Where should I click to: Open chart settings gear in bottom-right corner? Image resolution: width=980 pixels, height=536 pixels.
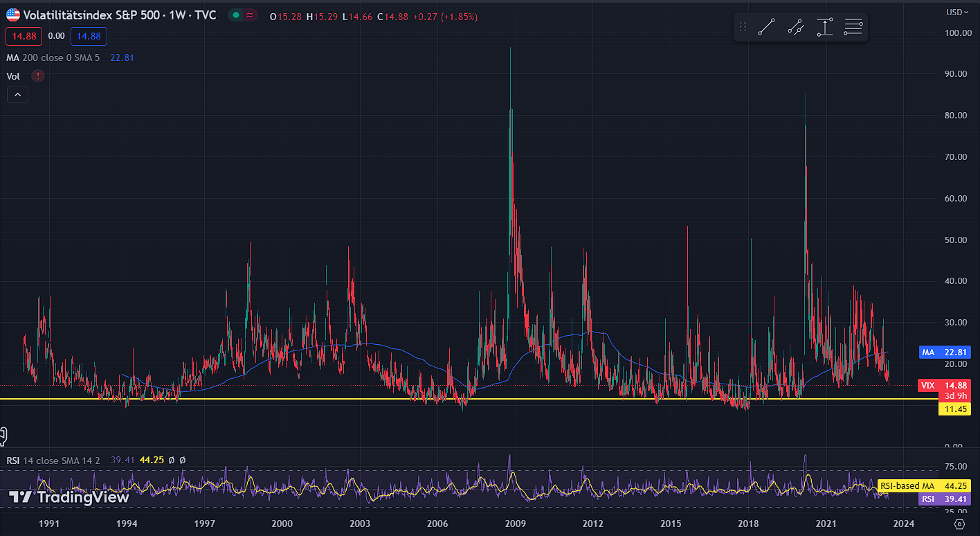(959, 524)
